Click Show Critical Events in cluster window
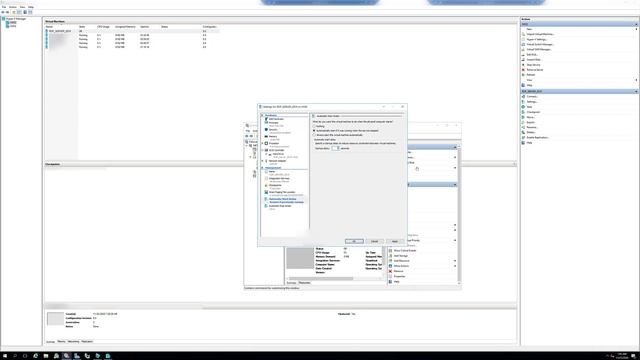This screenshot has height=360, width=640. pyautogui.click(x=404, y=251)
